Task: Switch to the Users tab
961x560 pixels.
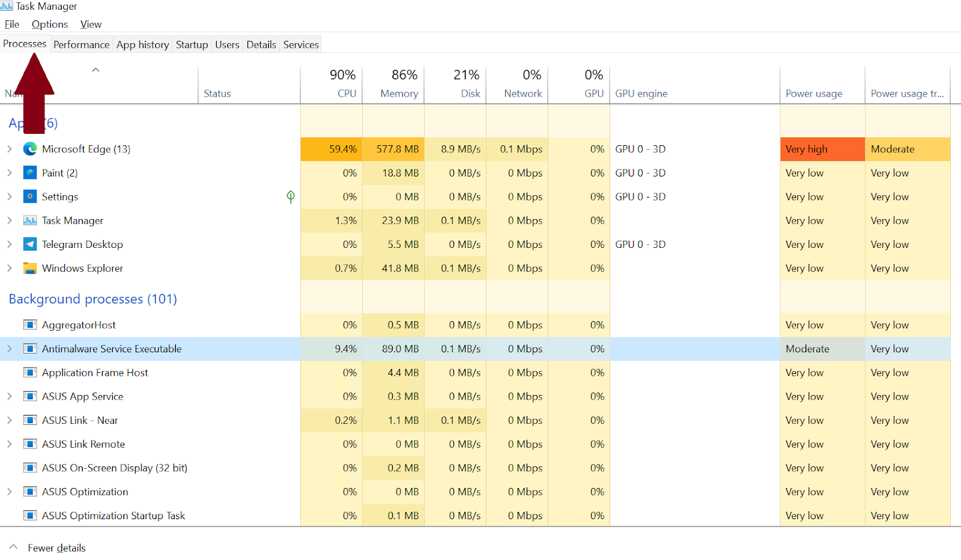Action: pyautogui.click(x=227, y=44)
